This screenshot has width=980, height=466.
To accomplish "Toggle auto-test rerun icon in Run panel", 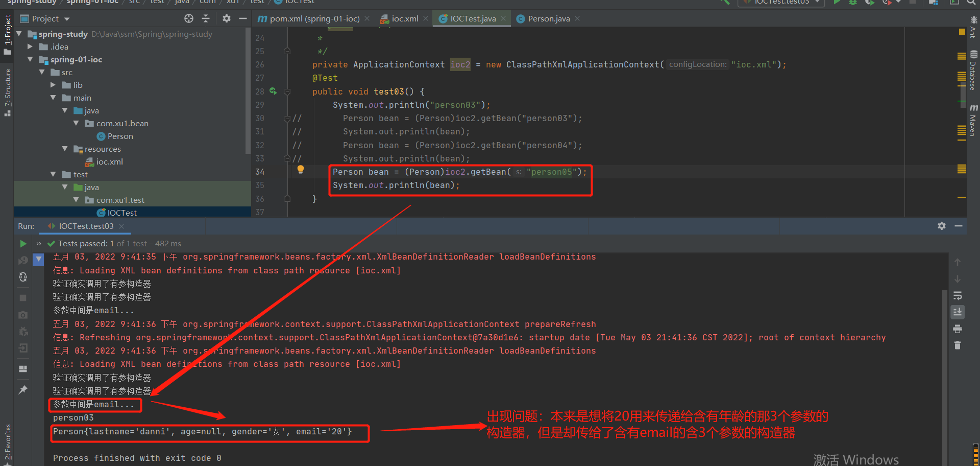I will point(23,277).
